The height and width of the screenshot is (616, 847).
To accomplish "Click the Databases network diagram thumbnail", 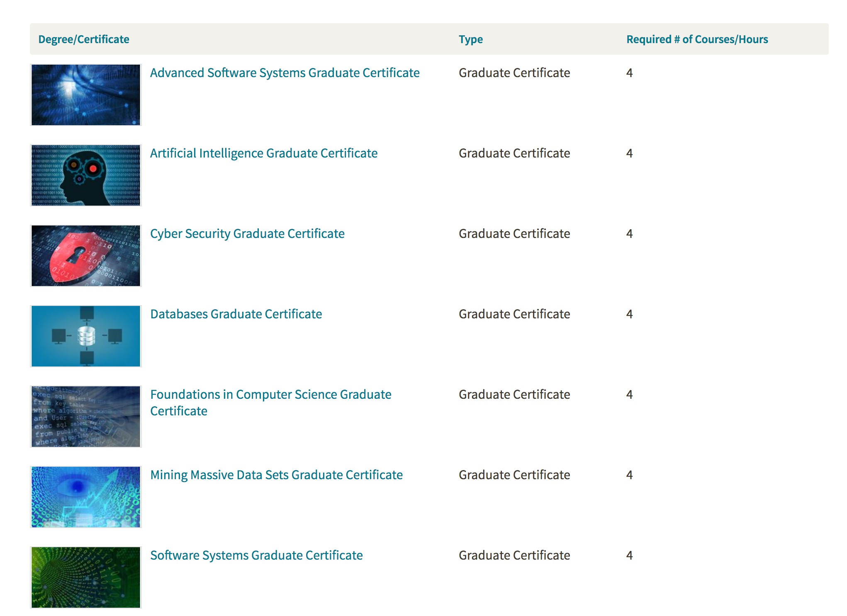I will [86, 336].
